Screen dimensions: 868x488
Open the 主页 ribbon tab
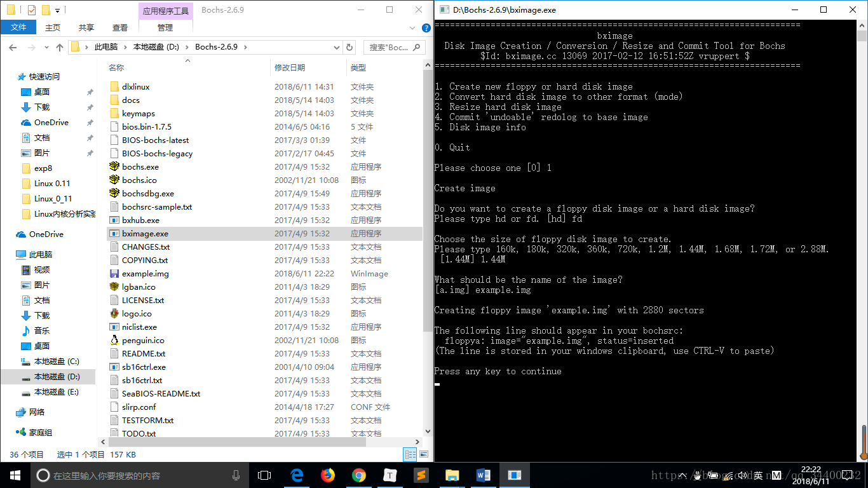point(53,27)
